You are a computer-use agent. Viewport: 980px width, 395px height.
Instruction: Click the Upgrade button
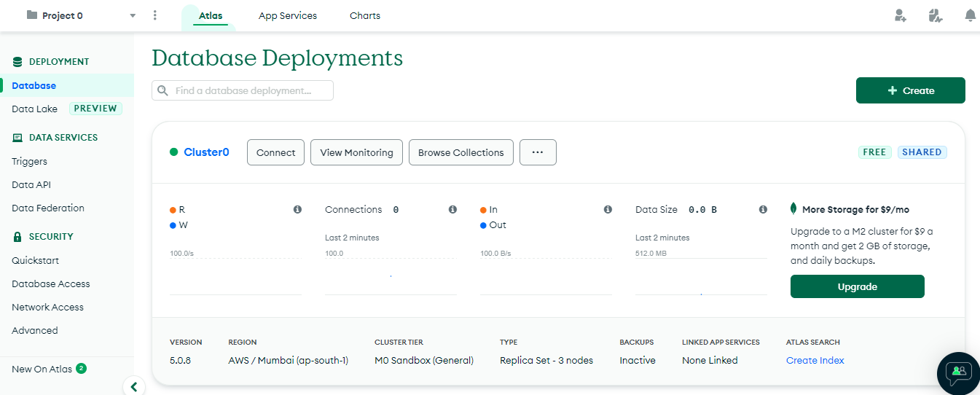tap(857, 286)
